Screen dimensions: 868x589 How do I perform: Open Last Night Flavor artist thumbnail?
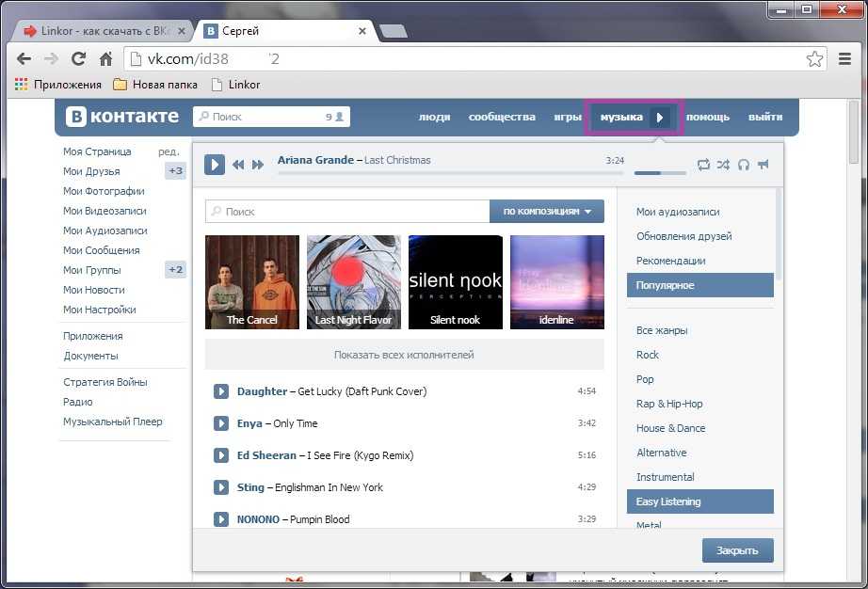click(354, 282)
